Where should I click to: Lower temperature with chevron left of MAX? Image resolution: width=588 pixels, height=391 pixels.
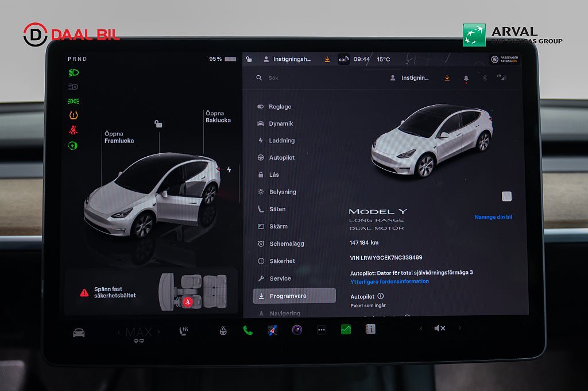119,332
